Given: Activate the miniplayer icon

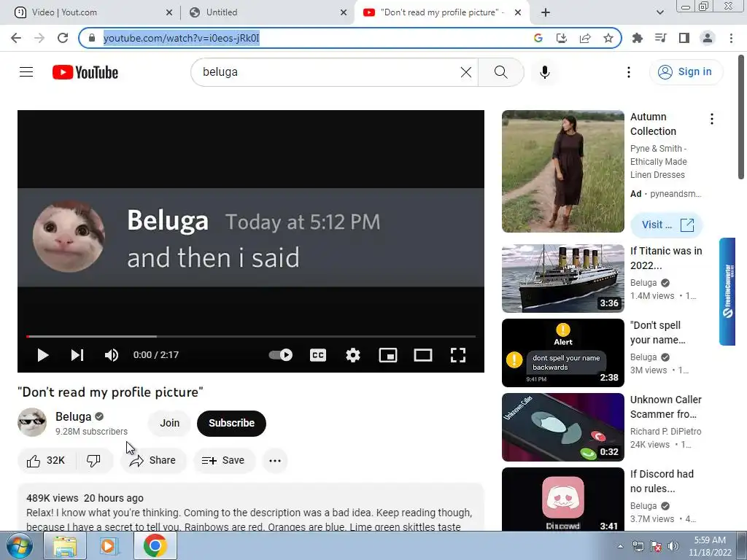Looking at the screenshot, I should [388, 355].
